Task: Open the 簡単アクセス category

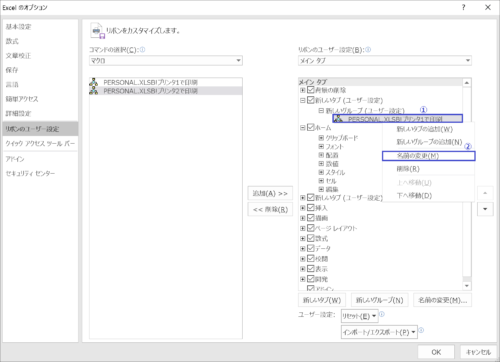Action: pos(40,99)
